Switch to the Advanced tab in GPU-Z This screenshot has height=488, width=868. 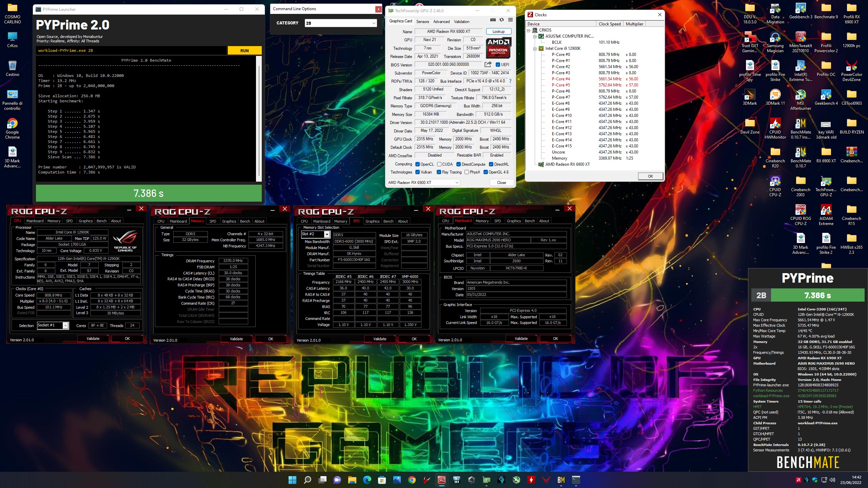[x=441, y=21]
